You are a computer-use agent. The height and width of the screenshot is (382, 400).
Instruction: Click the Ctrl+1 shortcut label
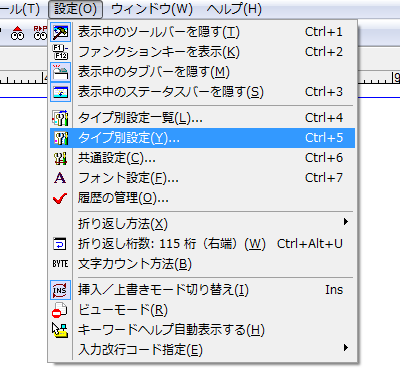point(324,32)
